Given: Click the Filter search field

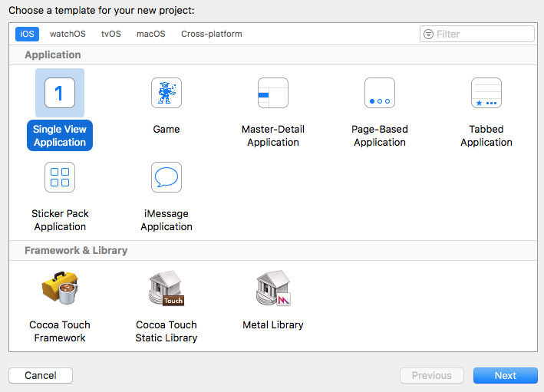Looking at the screenshot, I should point(483,34).
